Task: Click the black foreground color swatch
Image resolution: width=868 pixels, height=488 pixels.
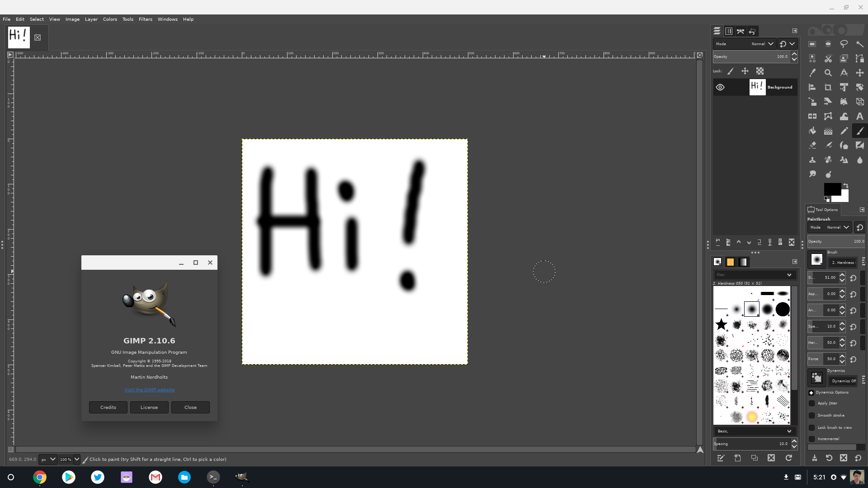Action: tap(831, 189)
